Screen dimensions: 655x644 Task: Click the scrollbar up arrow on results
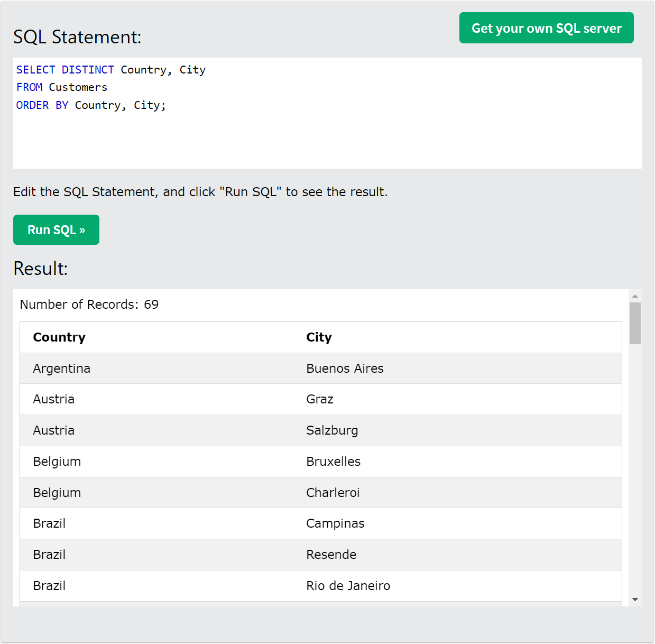coord(635,296)
